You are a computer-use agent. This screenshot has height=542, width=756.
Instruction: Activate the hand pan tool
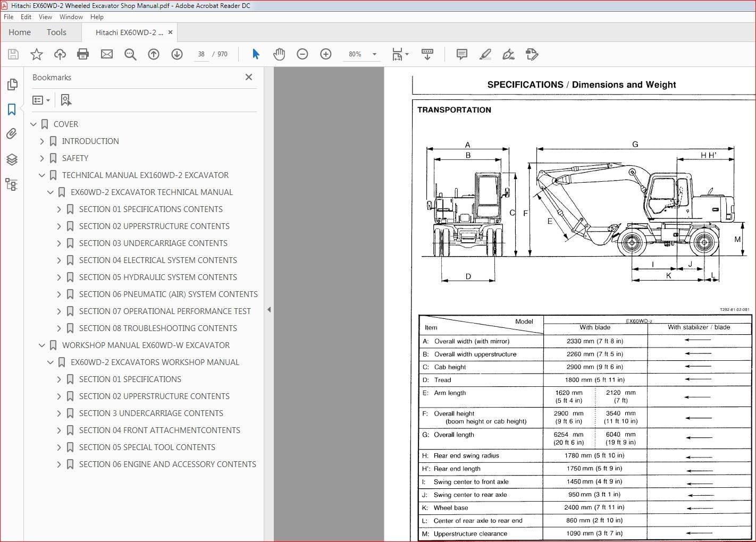pyautogui.click(x=279, y=54)
